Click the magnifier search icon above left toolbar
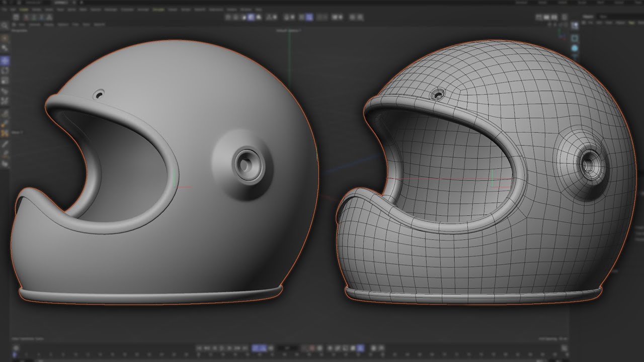644x362 pixels. [x=5, y=25]
